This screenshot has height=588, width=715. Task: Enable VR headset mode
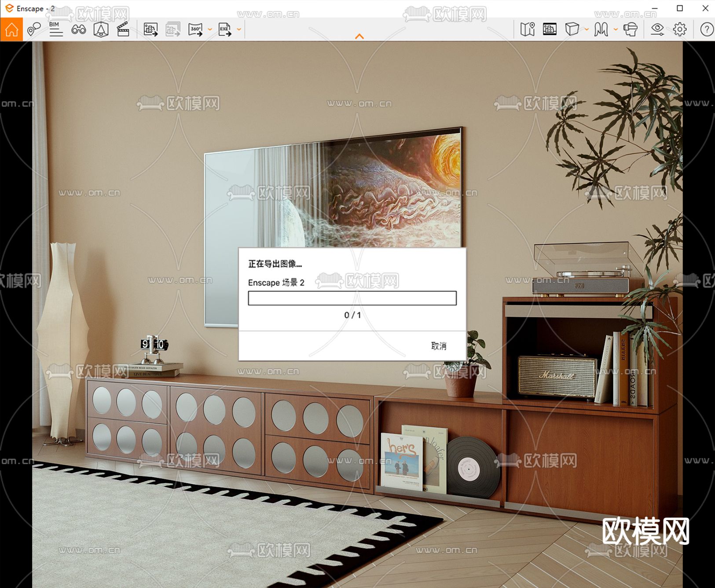(x=631, y=29)
